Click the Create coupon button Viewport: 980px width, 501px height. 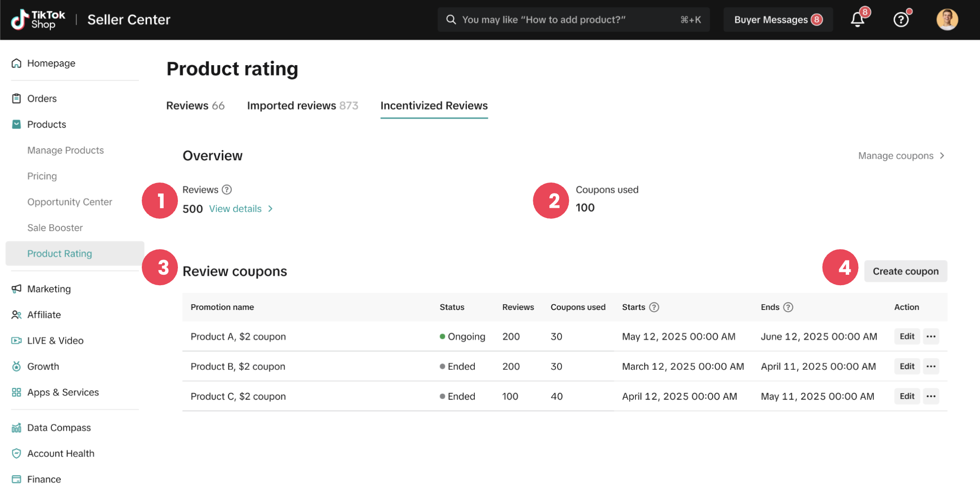coord(905,271)
